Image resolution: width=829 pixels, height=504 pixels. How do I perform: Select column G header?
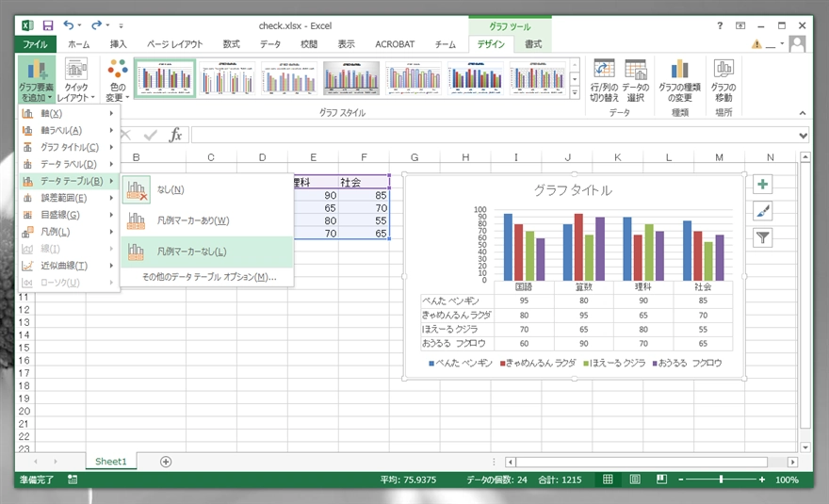pos(414,157)
